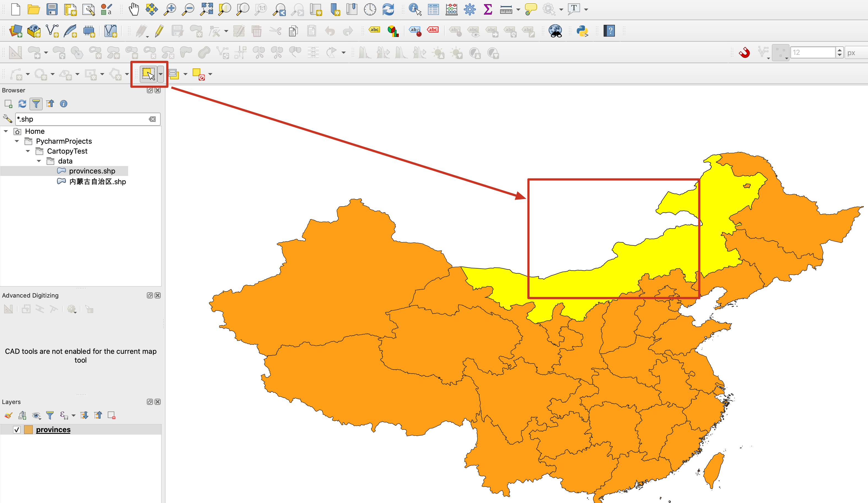868x503 pixels.
Task: Open the Python console
Action: (582, 31)
